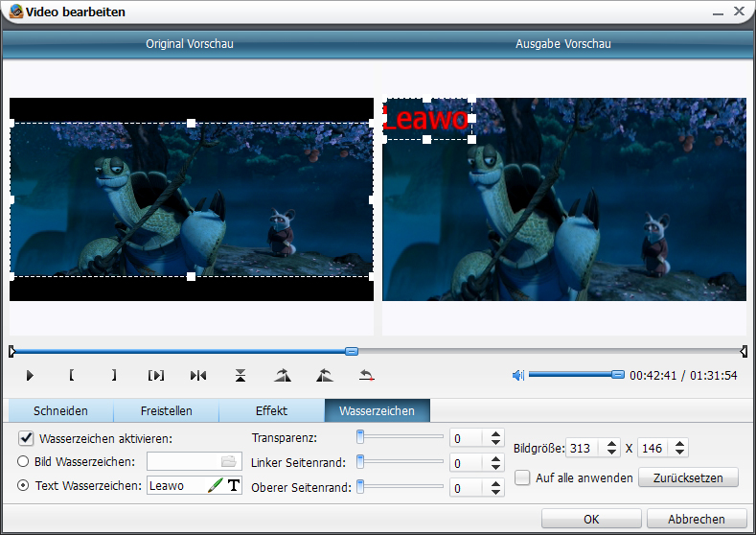Click the vertical flip icon

pos(241,376)
